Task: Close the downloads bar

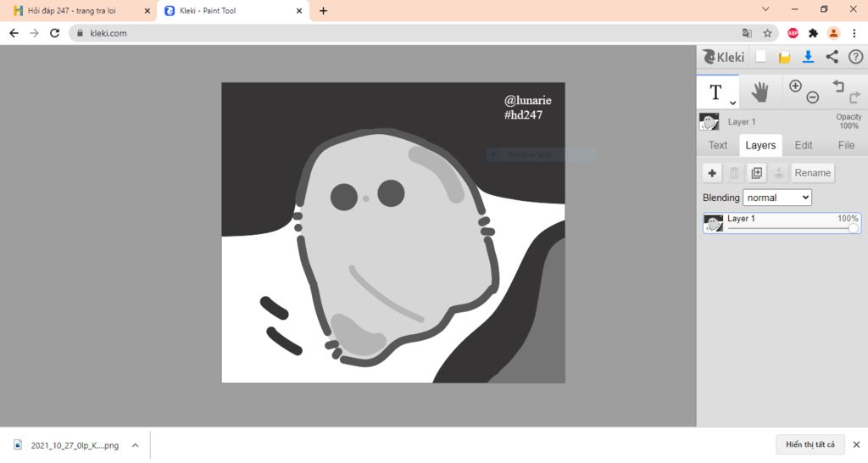Action: point(856,444)
